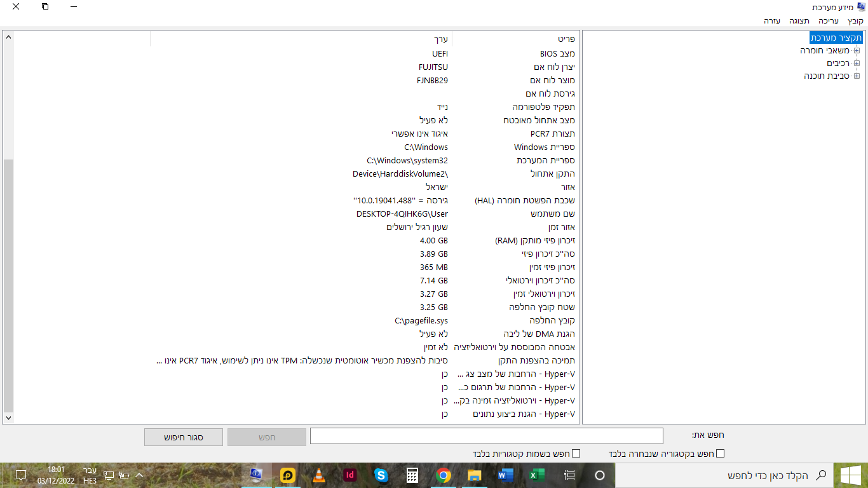
Task: Select the רכיבים tree item
Action: (839, 63)
